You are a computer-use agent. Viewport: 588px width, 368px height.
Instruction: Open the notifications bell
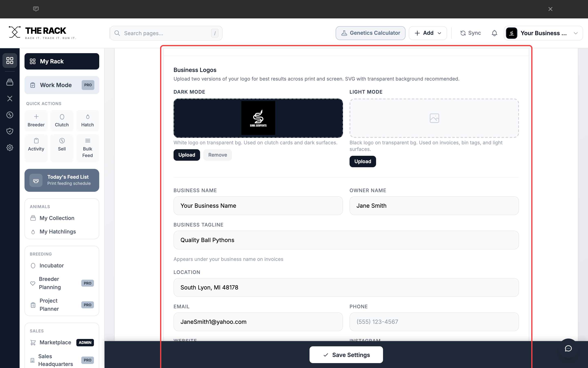pos(494,33)
